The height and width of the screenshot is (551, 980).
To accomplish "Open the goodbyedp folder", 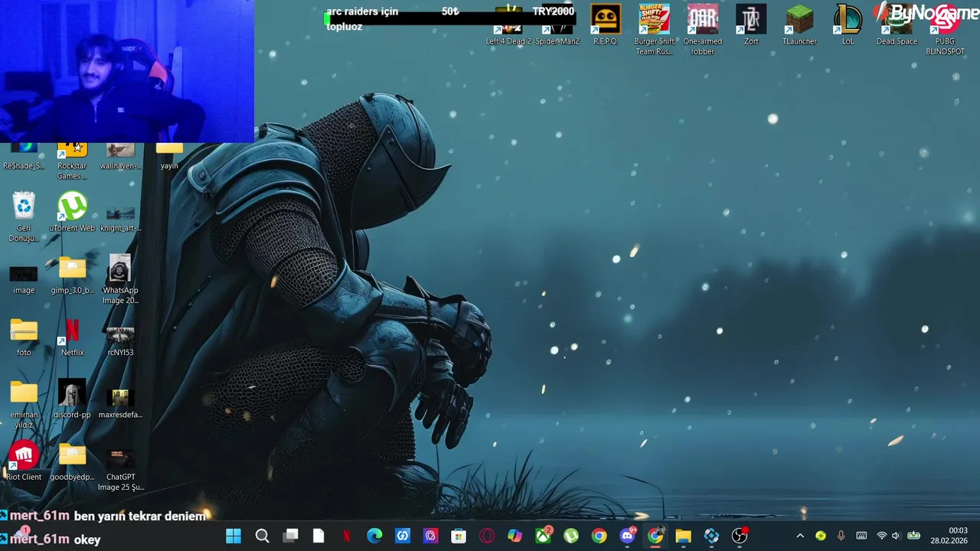I will point(72,461).
